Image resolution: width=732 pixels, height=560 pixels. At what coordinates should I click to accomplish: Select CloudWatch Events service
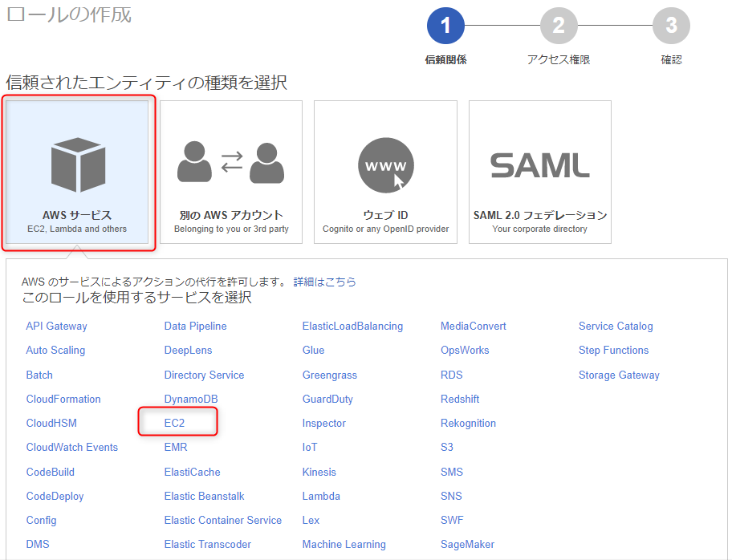[72, 448]
